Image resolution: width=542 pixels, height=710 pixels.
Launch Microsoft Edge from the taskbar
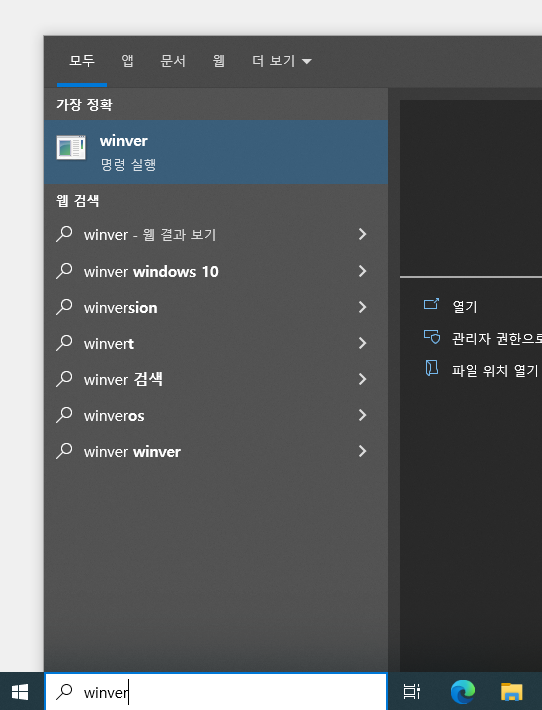(463, 692)
